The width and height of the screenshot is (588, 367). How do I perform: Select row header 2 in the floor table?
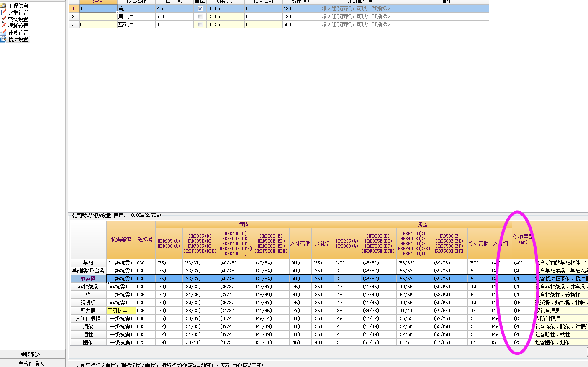73,16
